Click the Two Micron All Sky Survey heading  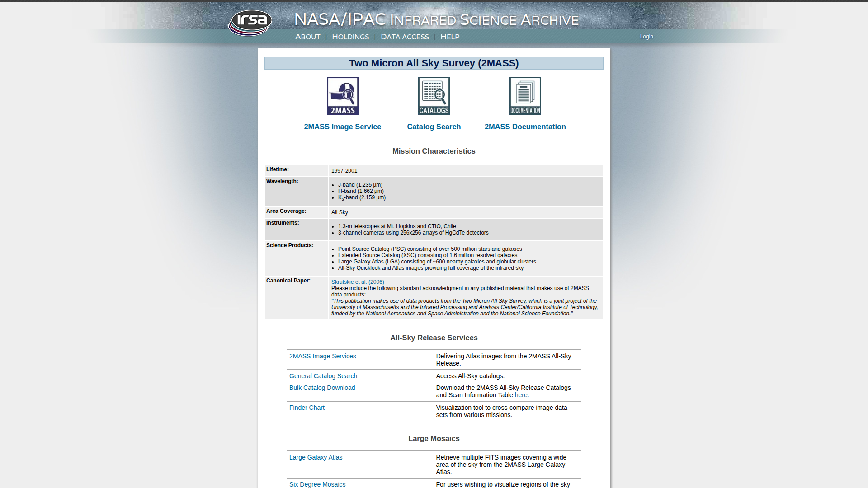[434, 63]
